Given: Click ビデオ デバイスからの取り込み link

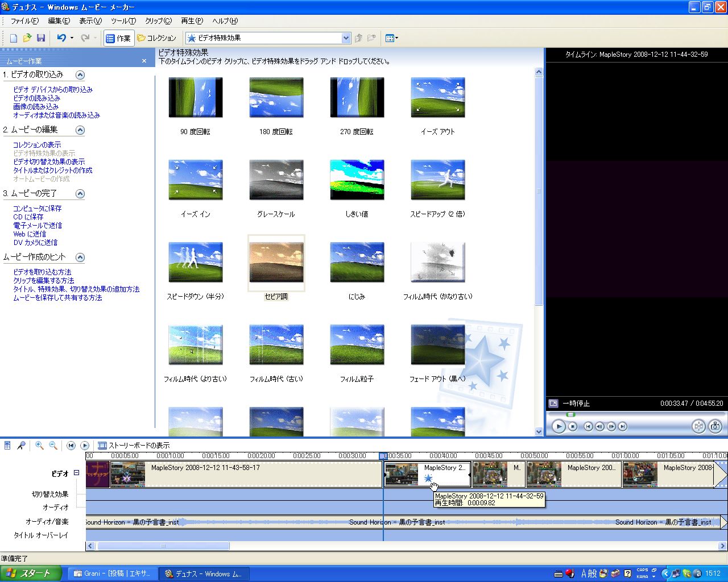Looking at the screenshot, I should (53, 90).
